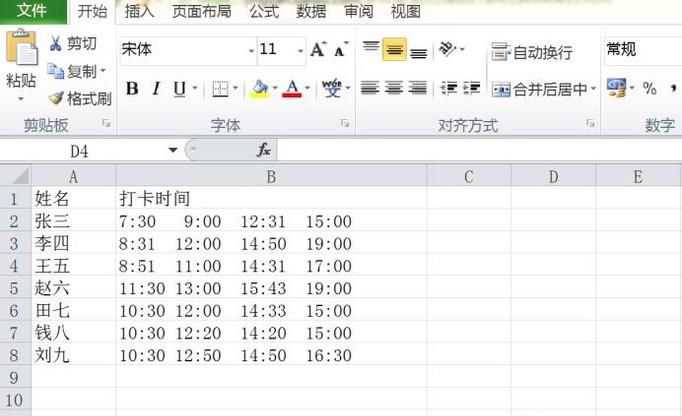Open the 文件 file tab
The height and width of the screenshot is (416, 682).
coord(32,11)
